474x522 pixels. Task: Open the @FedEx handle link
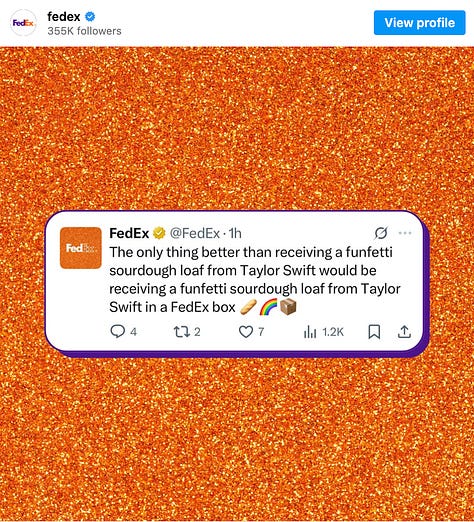(x=195, y=233)
